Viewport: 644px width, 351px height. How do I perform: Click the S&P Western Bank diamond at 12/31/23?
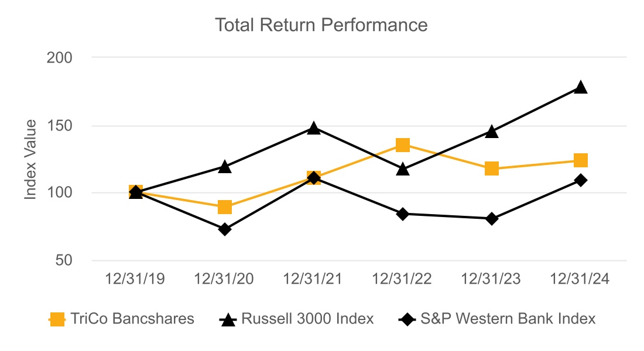coord(492,219)
